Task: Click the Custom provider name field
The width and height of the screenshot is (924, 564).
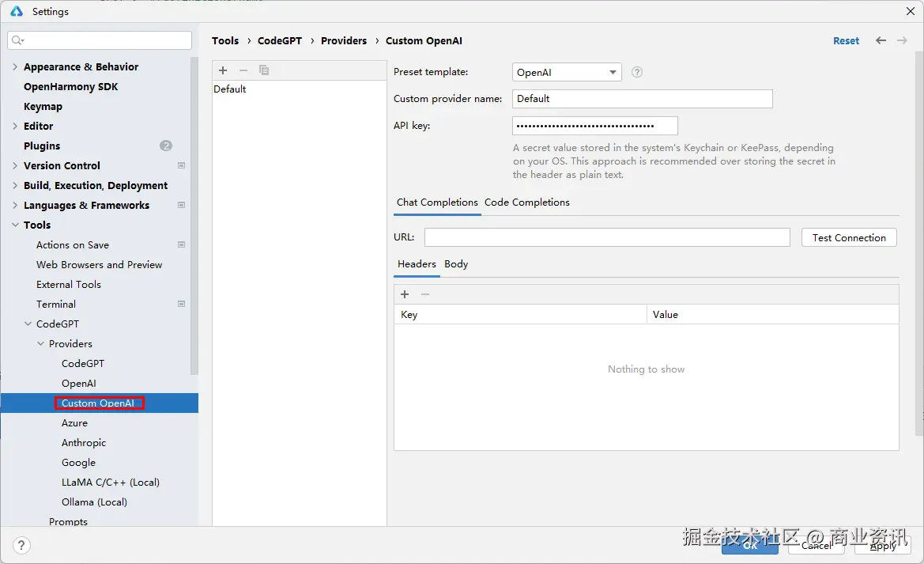Action: point(643,99)
